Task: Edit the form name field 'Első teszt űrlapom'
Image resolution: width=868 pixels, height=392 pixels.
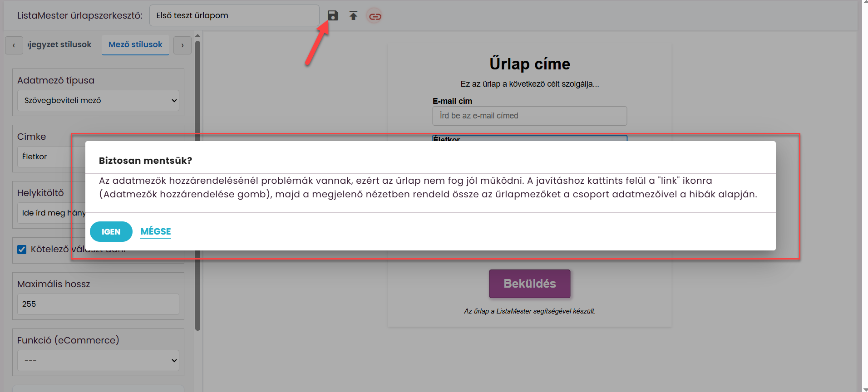Action: tap(234, 15)
